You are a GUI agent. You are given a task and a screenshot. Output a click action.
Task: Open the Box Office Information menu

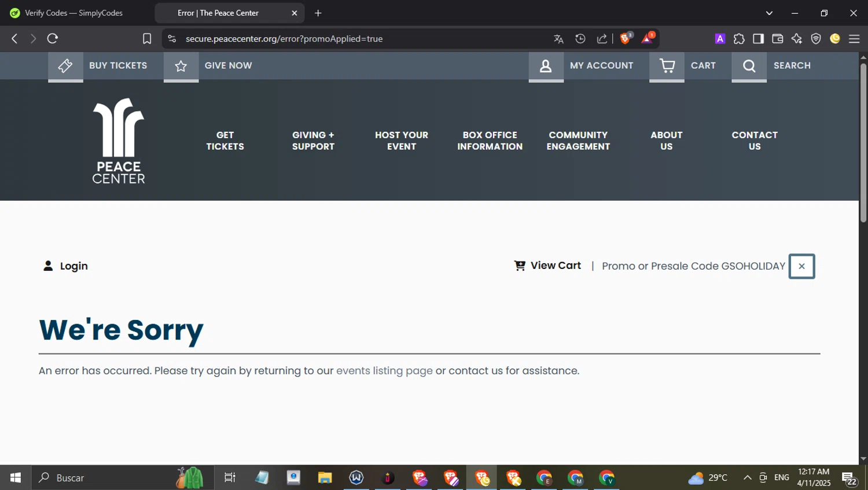coord(490,141)
